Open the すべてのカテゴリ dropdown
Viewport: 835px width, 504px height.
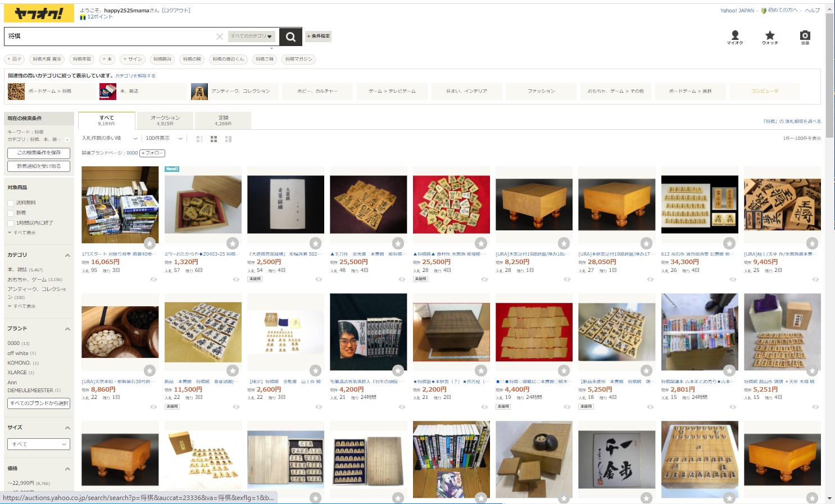pos(252,37)
